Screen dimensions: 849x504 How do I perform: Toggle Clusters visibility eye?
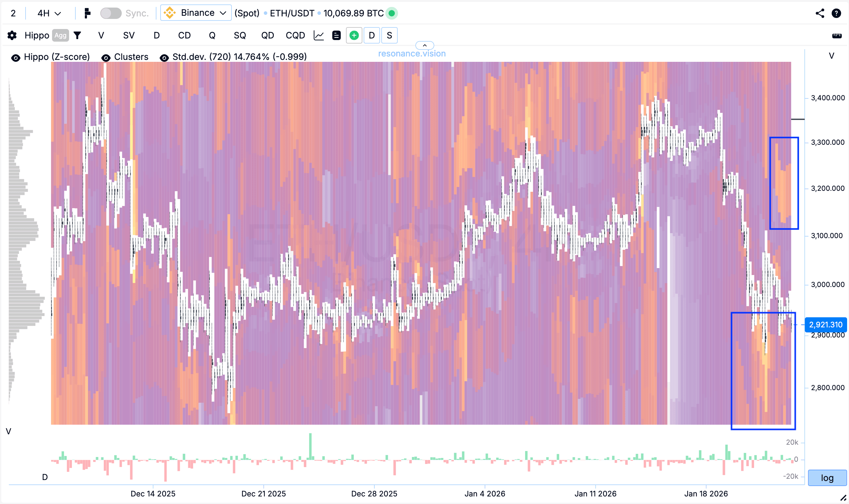[x=106, y=58]
